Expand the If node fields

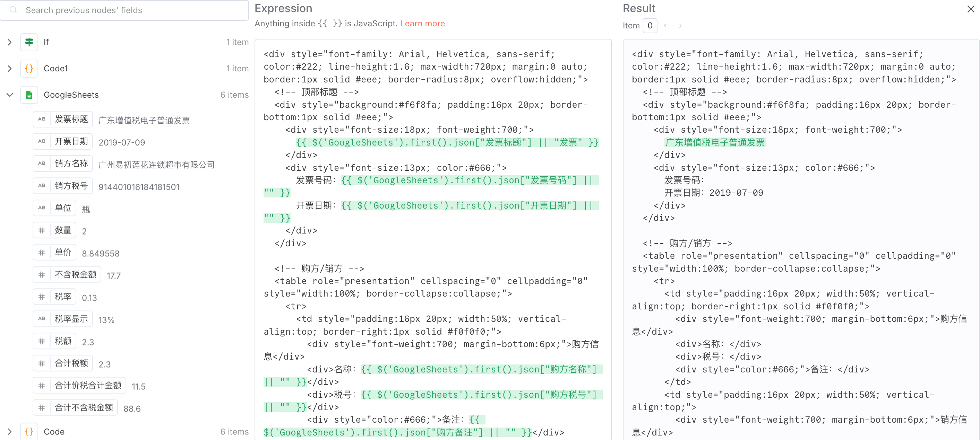tap(9, 42)
